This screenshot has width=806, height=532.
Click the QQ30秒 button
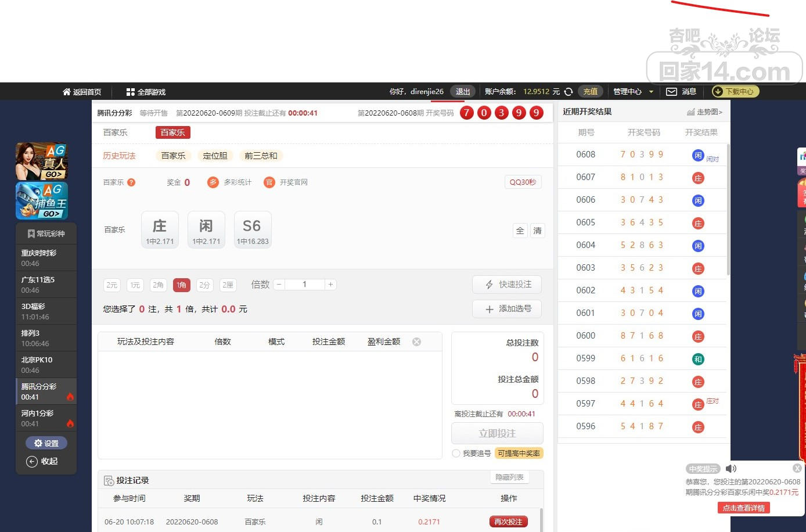tap(523, 182)
